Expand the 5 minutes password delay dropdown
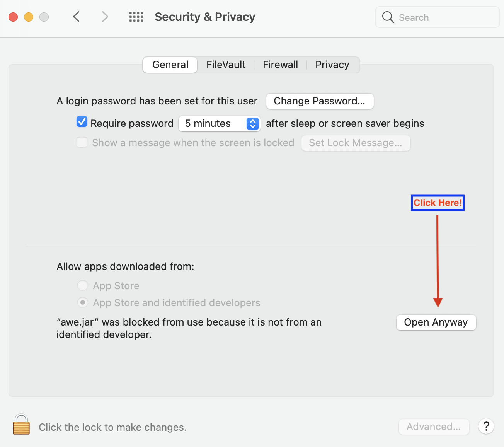This screenshot has width=504, height=447. [220, 124]
